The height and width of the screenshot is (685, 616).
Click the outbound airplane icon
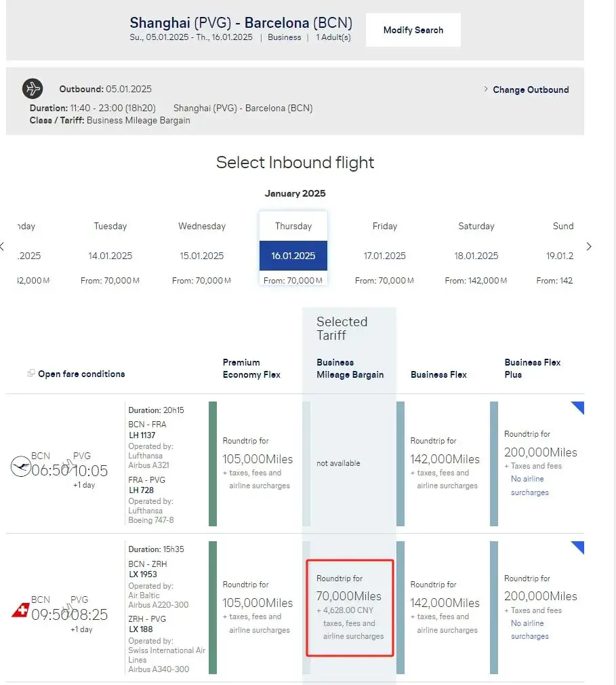pyautogui.click(x=33, y=89)
